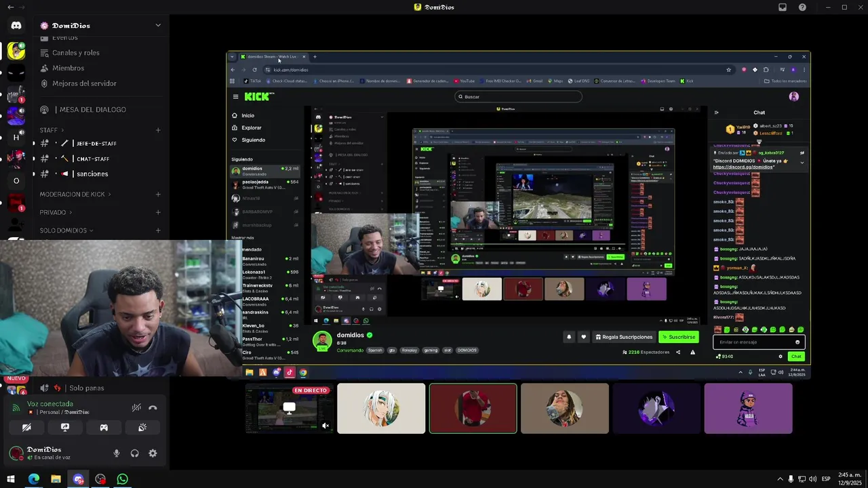
Task: Open the Kick profile avatar menu
Action: [x=794, y=96]
